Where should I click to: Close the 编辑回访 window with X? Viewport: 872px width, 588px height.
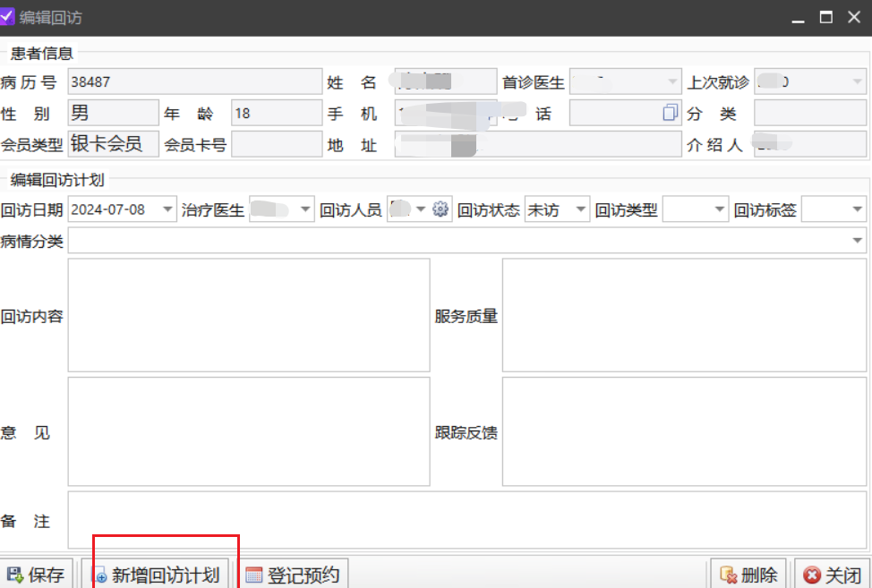click(x=854, y=17)
